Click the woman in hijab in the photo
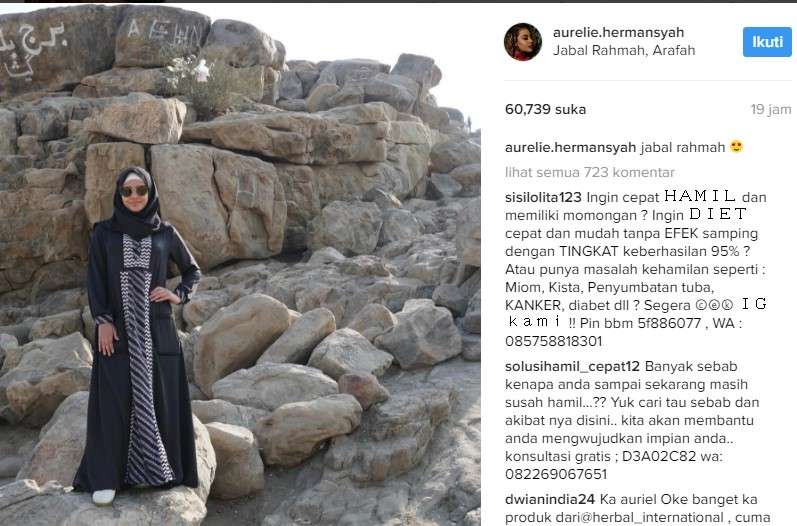797x526 pixels. coord(138,335)
